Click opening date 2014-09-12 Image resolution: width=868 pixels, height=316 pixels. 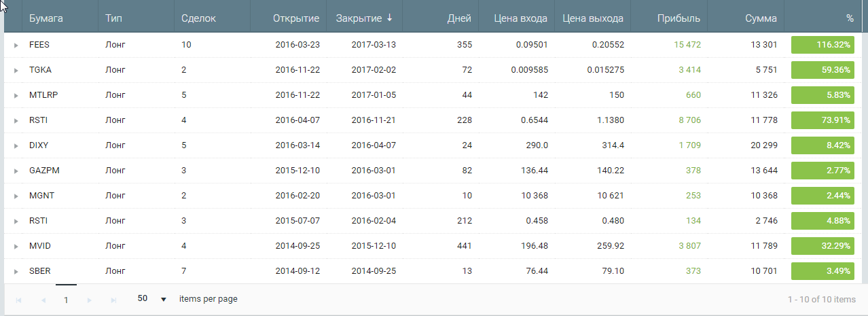coord(297,271)
